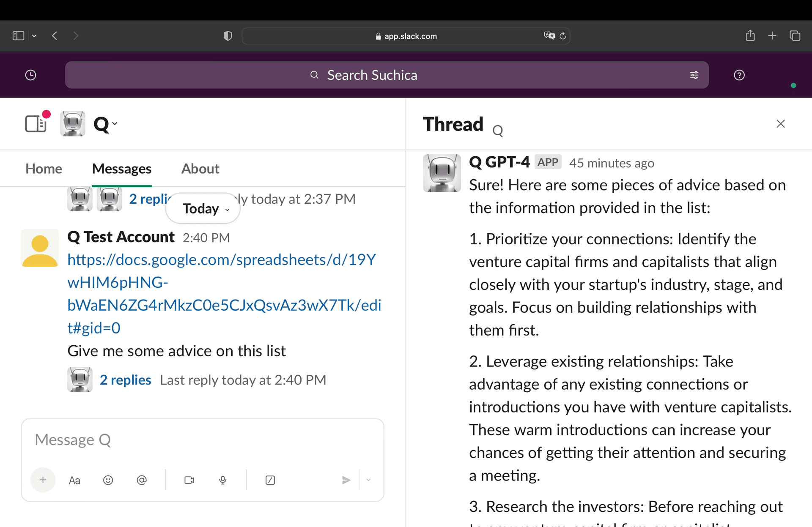Send the message with the paper plane icon
The height and width of the screenshot is (527, 812).
point(346,480)
